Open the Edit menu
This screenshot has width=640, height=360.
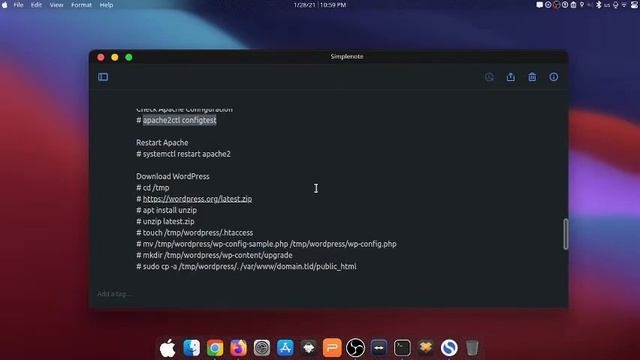click(x=36, y=5)
